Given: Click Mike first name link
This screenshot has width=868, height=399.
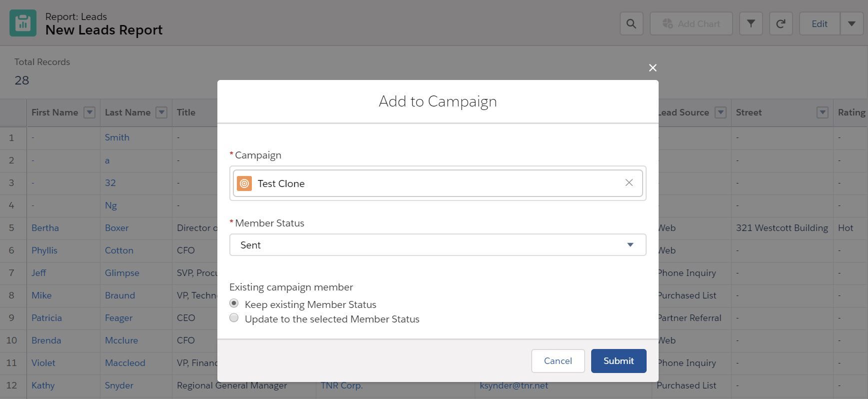Looking at the screenshot, I should 41,295.
